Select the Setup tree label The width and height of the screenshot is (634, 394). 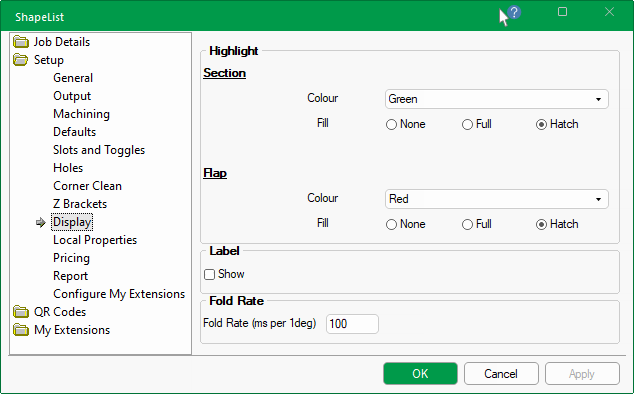coord(49,60)
